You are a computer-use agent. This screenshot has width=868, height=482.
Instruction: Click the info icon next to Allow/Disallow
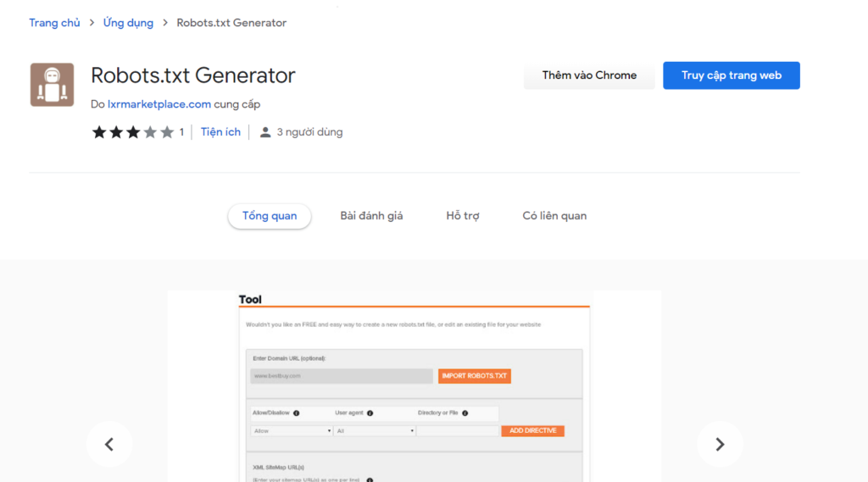(x=296, y=413)
